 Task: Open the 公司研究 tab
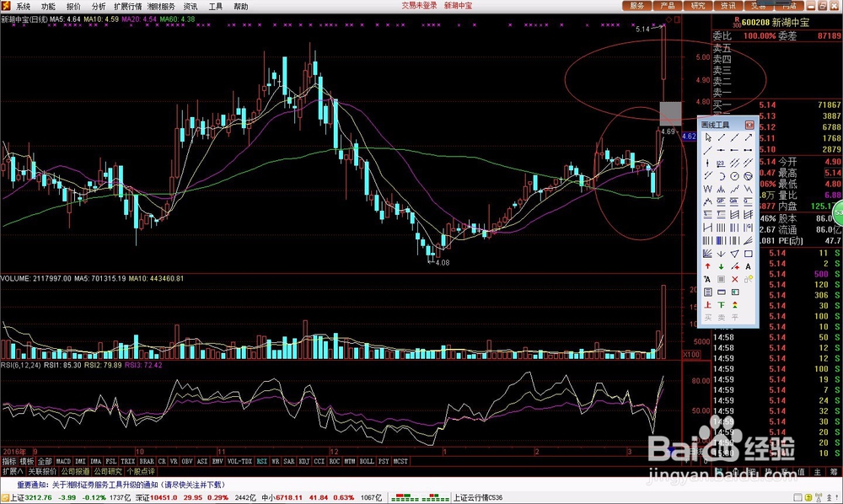click(108, 471)
